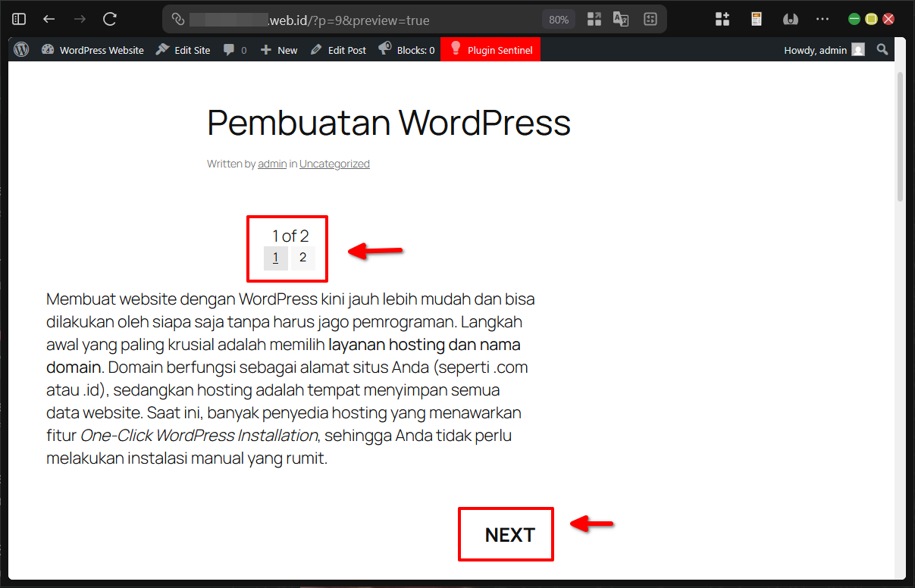
Task: Click the link icon in the address bar
Action: point(177,19)
